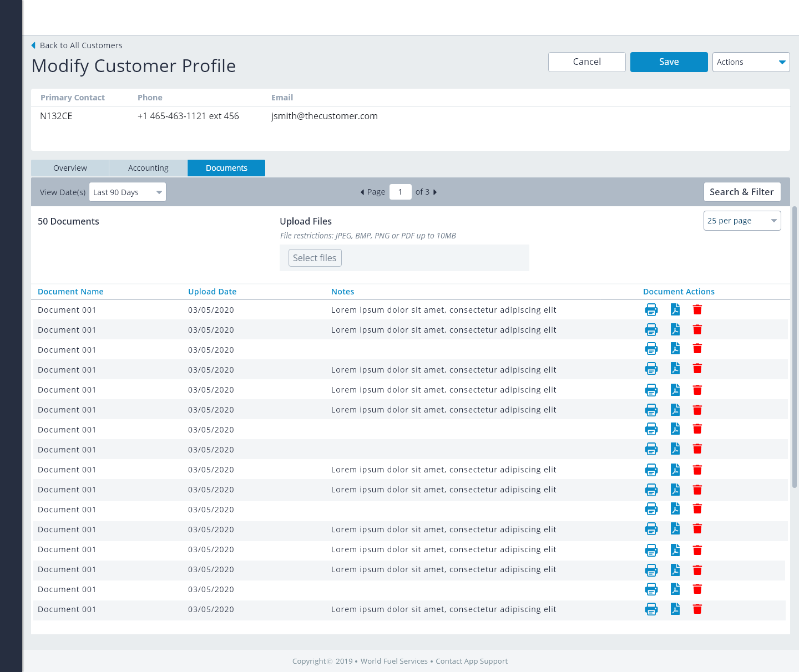Switch to the Overview tab
This screenshot has height=672, width=799.
coord(70,168)
